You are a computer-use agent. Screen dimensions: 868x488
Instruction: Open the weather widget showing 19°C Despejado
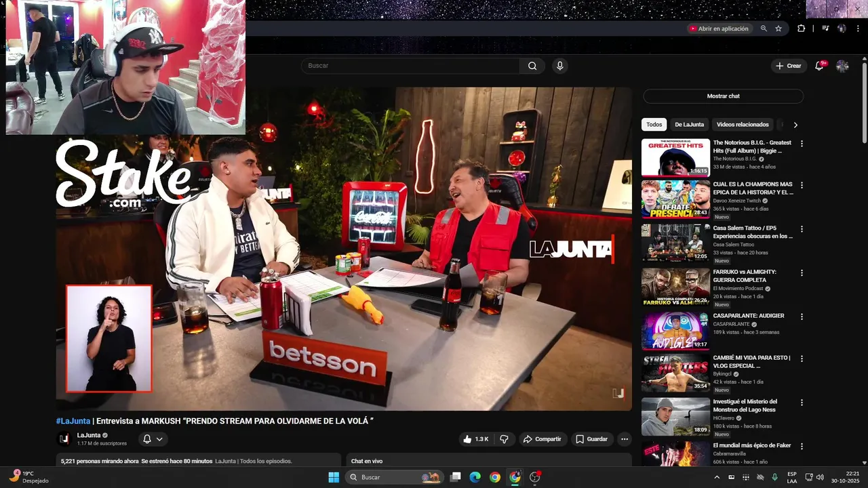click(x=28, y=477)
